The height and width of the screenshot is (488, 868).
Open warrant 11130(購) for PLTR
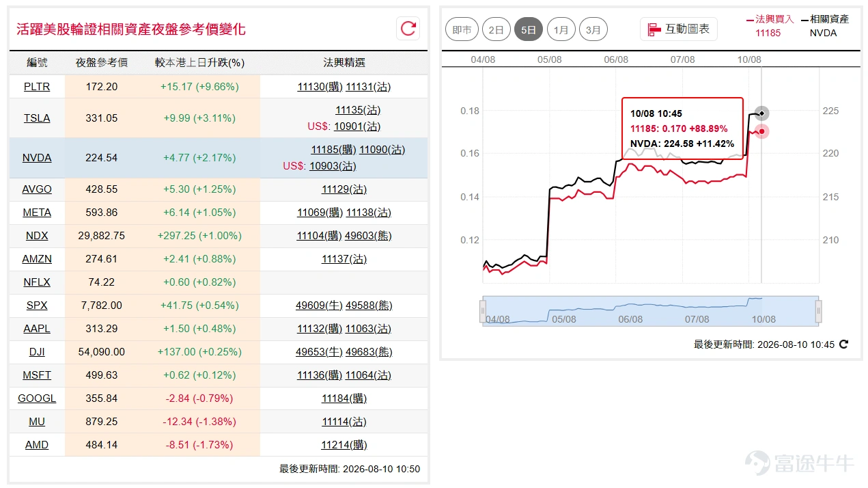pos(320,87)
